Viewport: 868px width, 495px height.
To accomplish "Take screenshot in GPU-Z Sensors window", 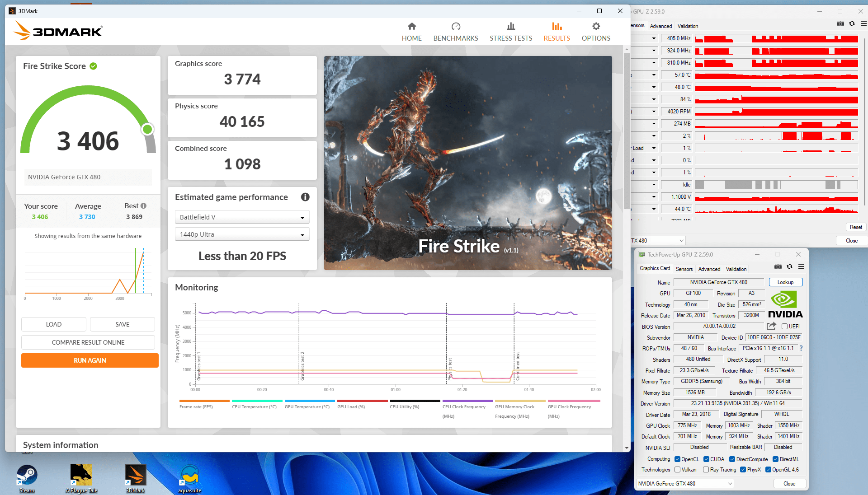I will (x=840, y=23).
